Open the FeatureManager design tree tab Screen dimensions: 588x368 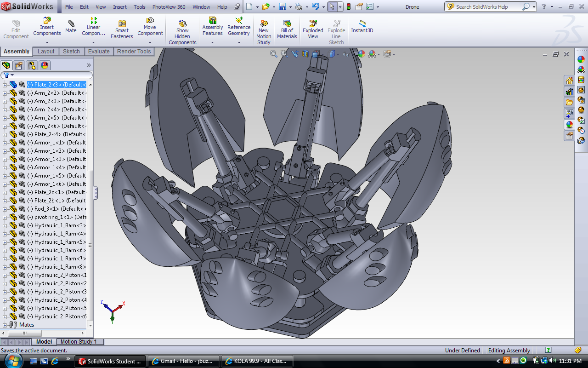click(6, 65)
